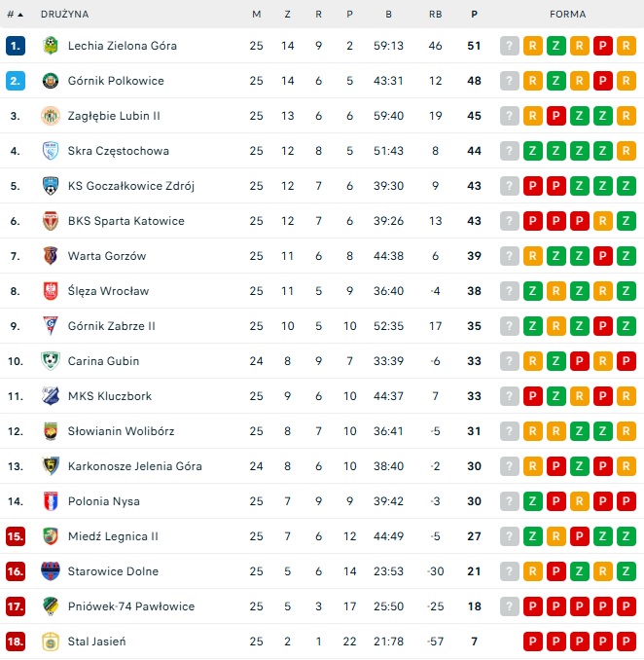Open the Karkonosze Jelenia Góra team link
644x660 pixels.
[x=134, y=466]
